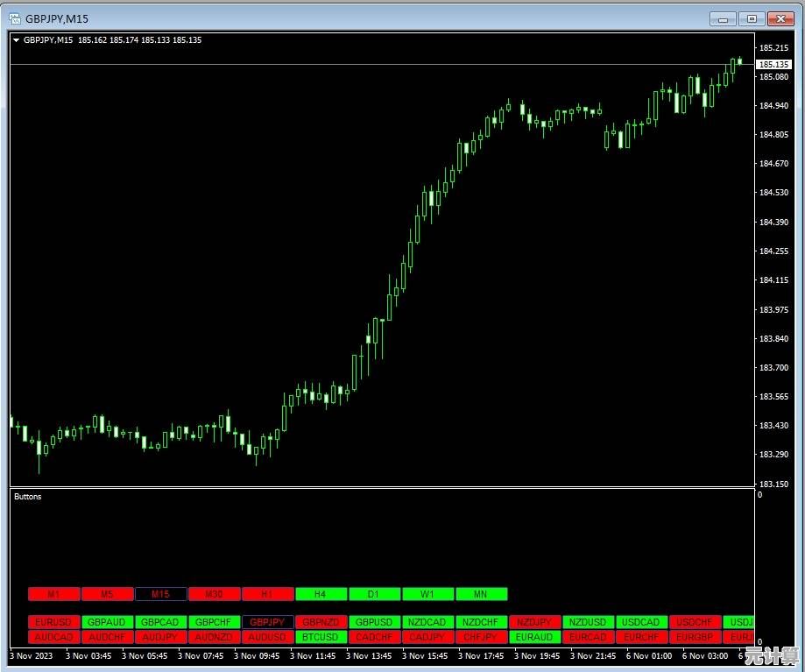
Task: Open the BTCUSD chart
Action: 321,637
